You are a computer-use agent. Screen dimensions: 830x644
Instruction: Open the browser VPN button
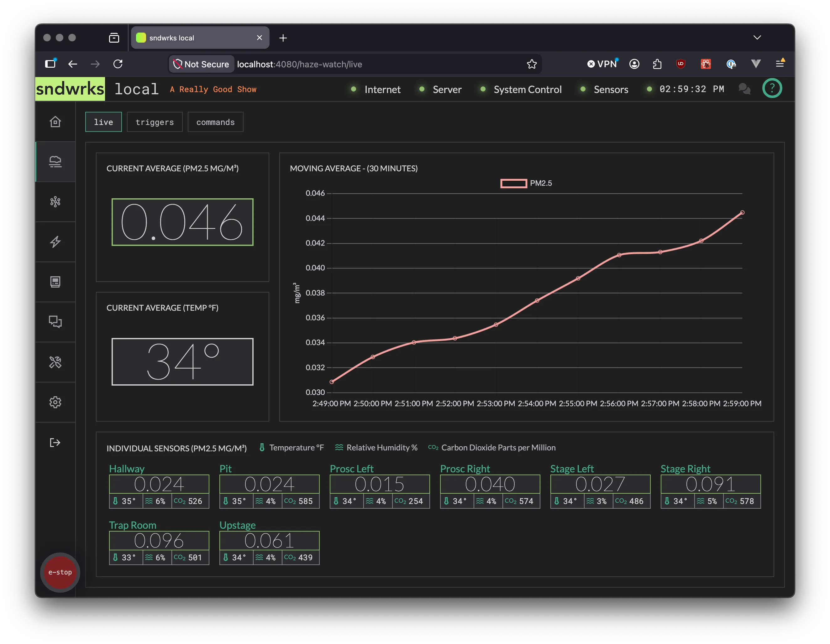click(x=602, y=64)
